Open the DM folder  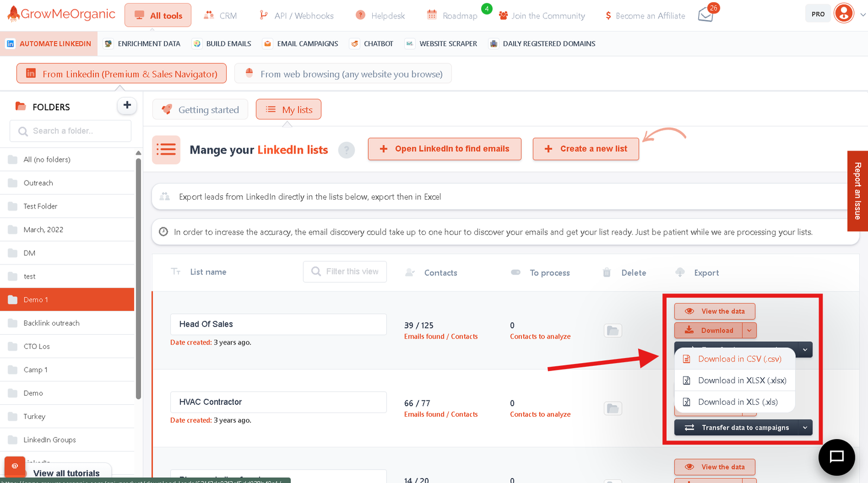point(67,253)
